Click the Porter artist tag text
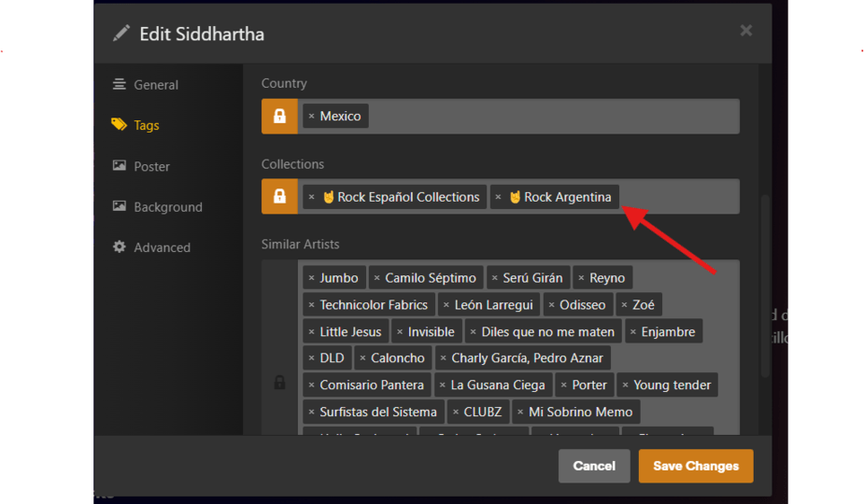 click(589, 385)
